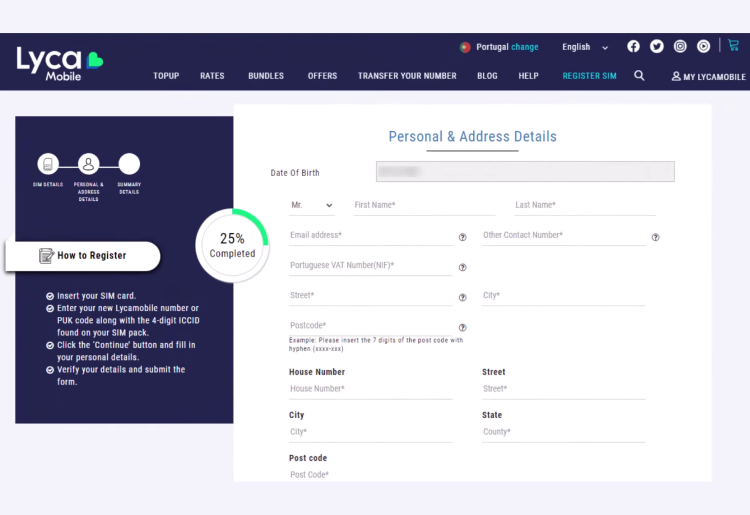Click help icon beside Portuguese VAT Number
Screen dimensions: 750x515
pos(462,267)
